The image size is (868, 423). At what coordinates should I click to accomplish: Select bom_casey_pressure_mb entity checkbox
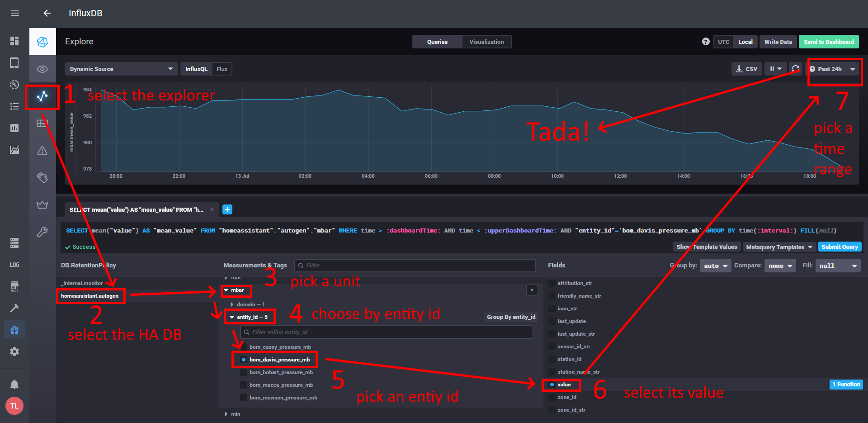point(244,347)
